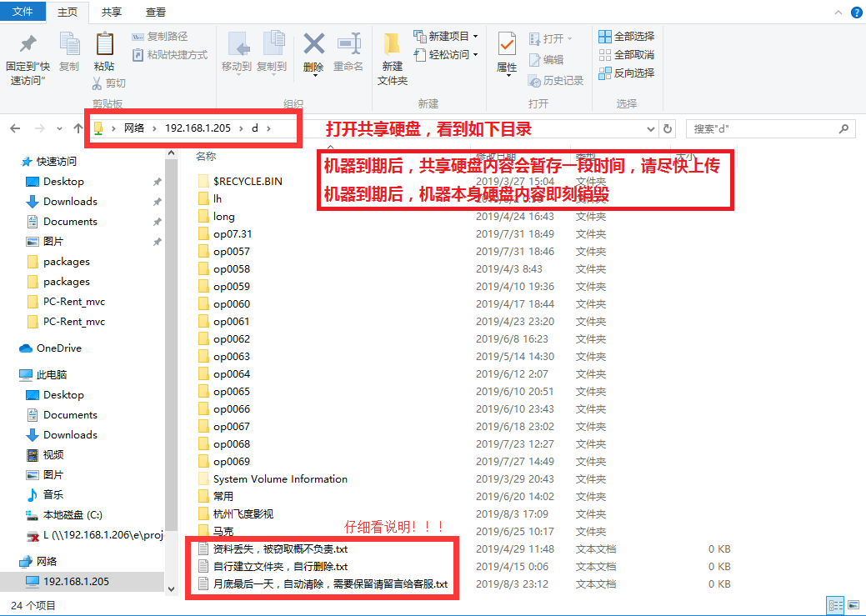Switch to the Home (主页) tab
The image size is (866, 616).
pos(68,13)
